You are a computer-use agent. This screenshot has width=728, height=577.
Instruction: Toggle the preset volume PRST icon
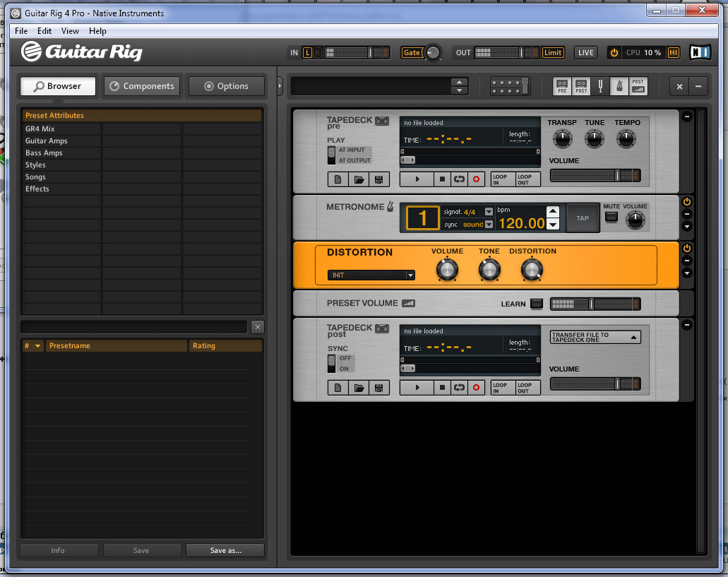coord(638,86)
